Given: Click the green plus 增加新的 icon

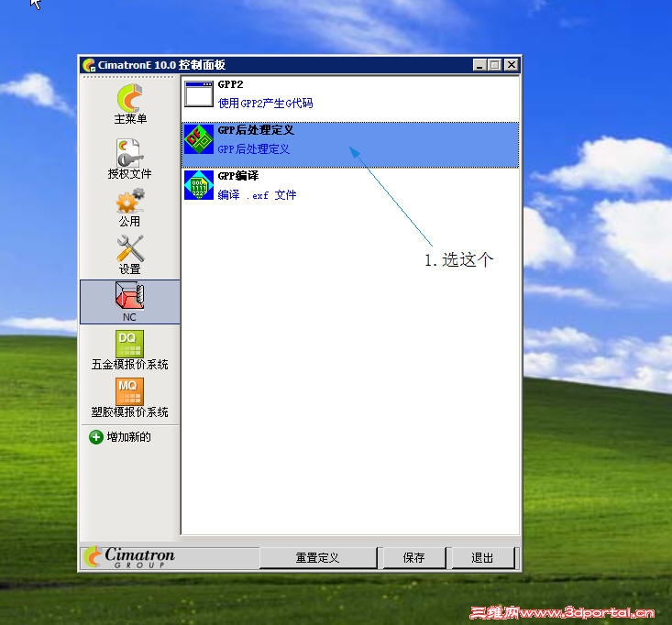Looking at the screenshot, I should (x=96, y=437).
